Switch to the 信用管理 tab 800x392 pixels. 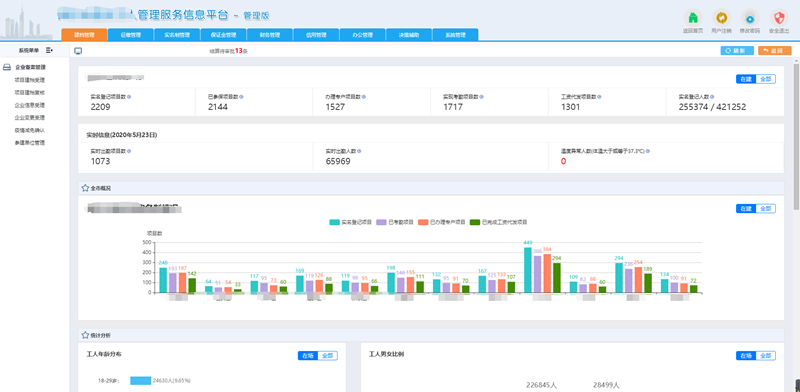click(316, 35)
